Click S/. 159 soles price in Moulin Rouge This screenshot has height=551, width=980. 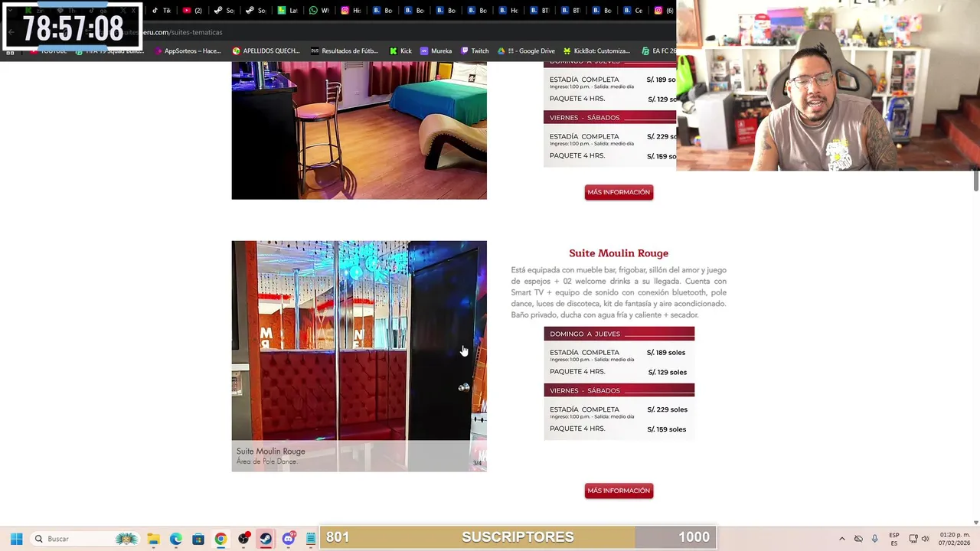tap(668, 429)
